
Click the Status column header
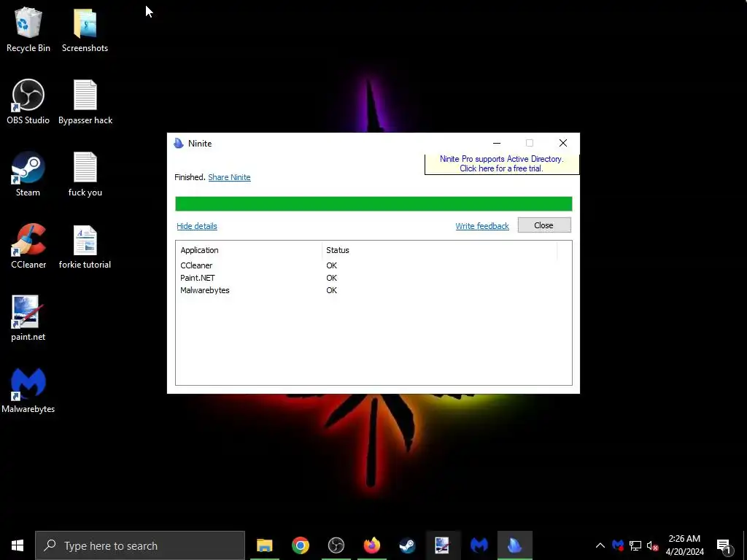pyautogui.click(x=439, y=250)
